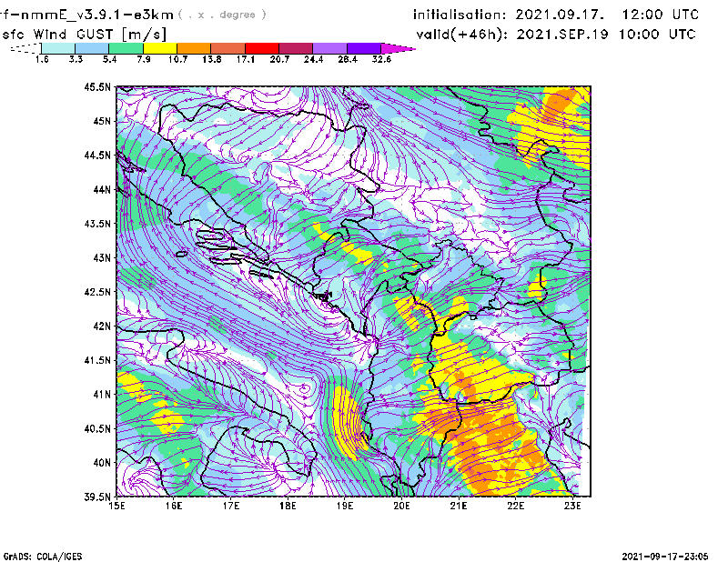Screen dimensions: 728x562
Task: Click the crimson 20.7–24.4 legend swatch
Action: [296, 48]
